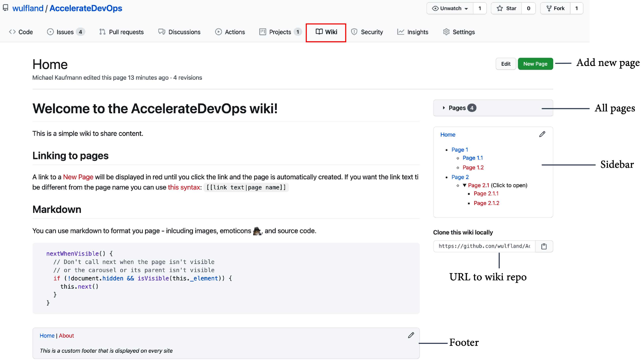Open the Home link in sidebar
Screen dimensions: 644x361
click(x=448, y=134)
